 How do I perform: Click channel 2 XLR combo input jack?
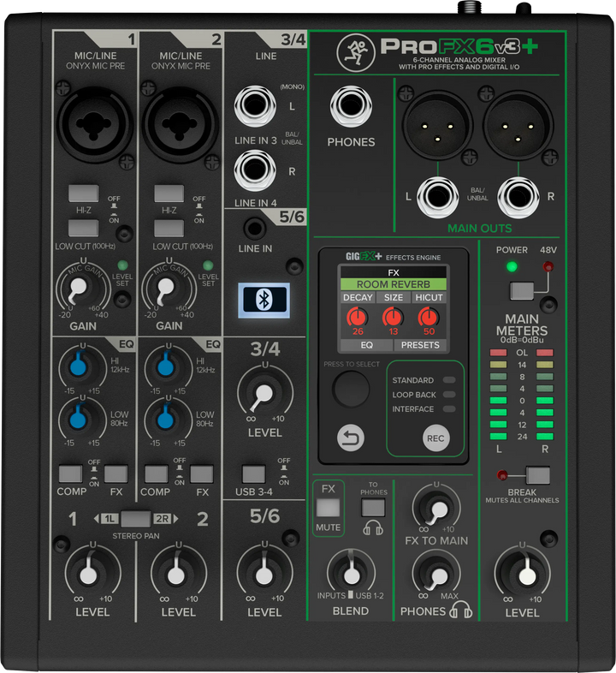(181, 124)
